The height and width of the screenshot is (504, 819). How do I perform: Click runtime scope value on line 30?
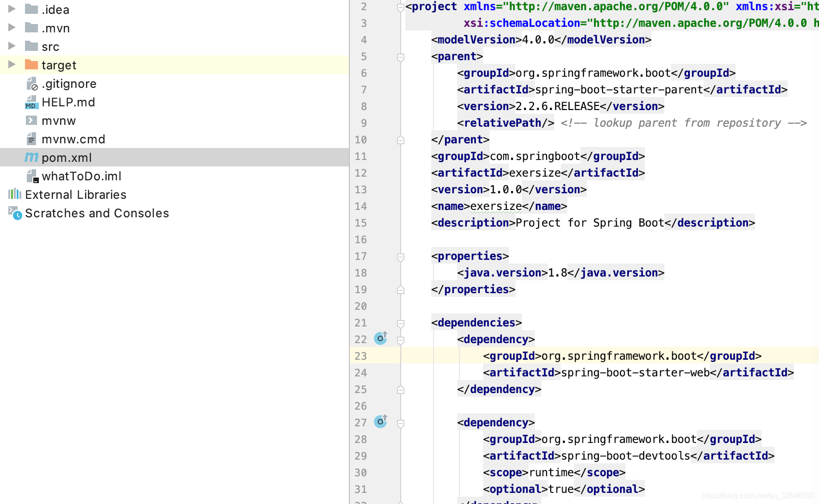(551, 473)
